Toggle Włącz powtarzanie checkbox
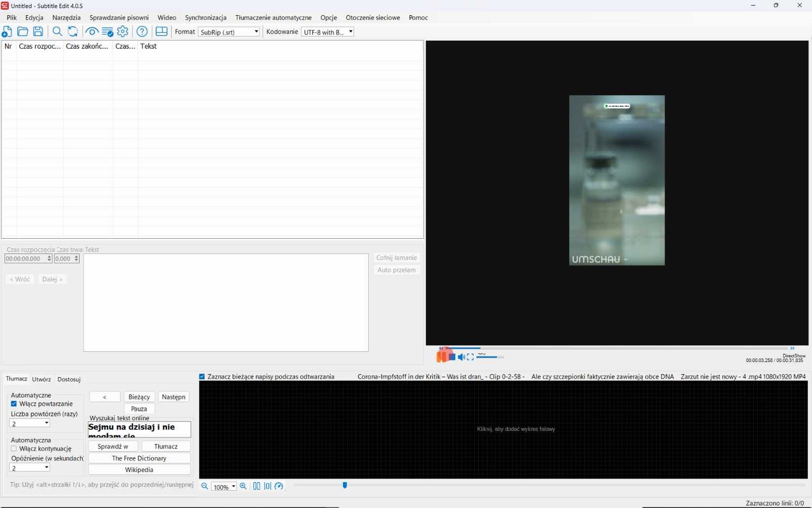This screenshot has width=812, height=508. (x=14, y=404)
